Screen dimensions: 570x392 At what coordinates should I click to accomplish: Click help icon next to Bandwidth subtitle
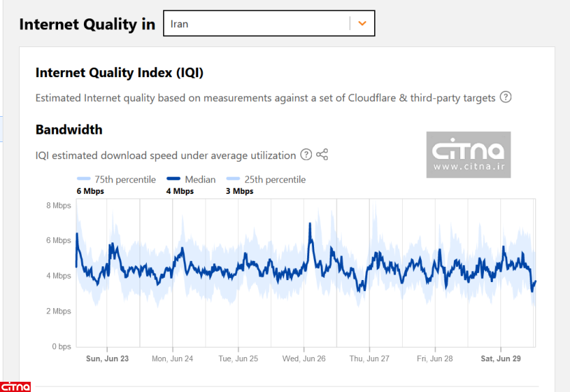point(306,154)
